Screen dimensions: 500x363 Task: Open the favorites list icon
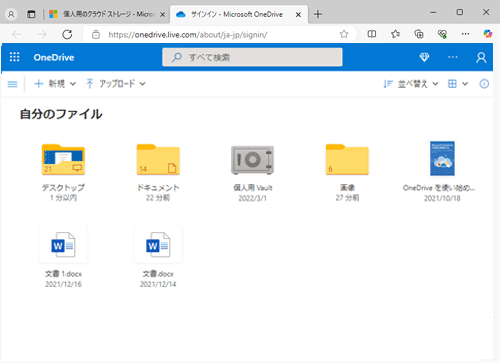pos(395,34)
